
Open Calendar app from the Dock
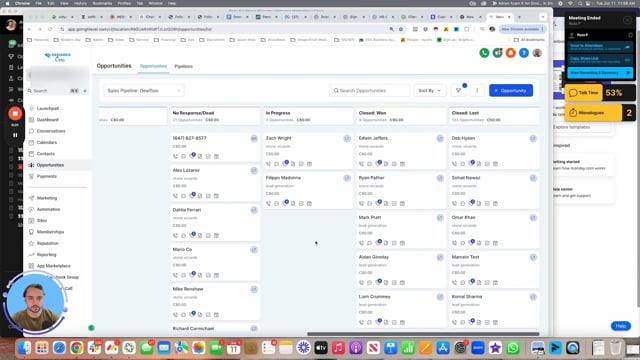tap(233, 348)
